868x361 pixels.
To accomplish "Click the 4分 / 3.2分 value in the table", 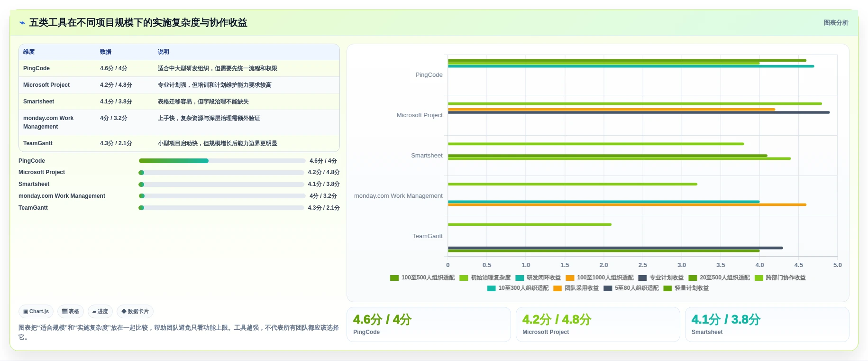I will pyautogui.click(x=114, y=118).
